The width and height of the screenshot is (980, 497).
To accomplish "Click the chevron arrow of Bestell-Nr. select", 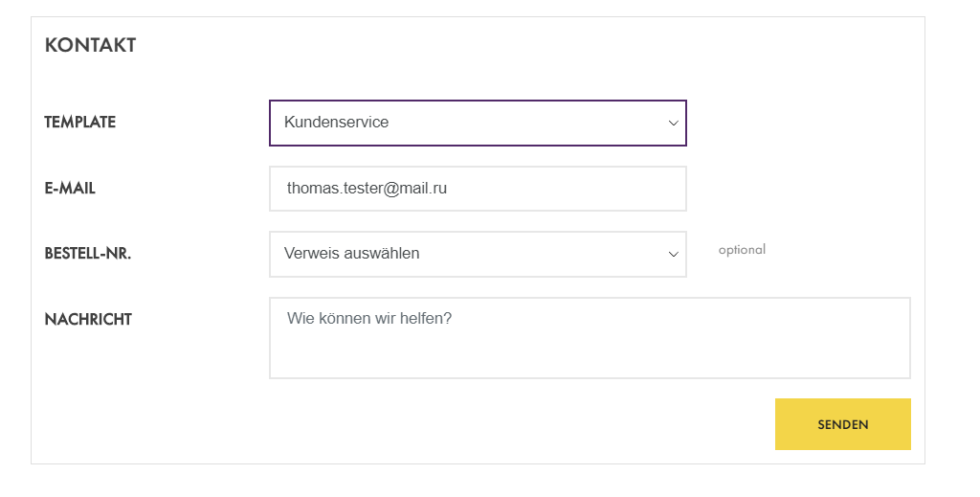I will [673, 254].
